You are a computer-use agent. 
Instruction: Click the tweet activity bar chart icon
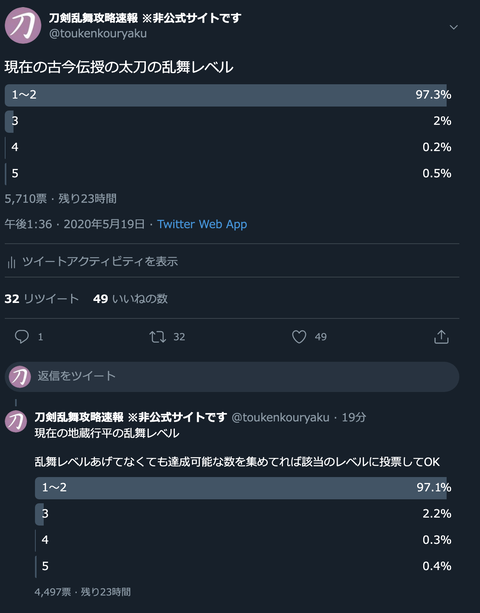[11, 262]
